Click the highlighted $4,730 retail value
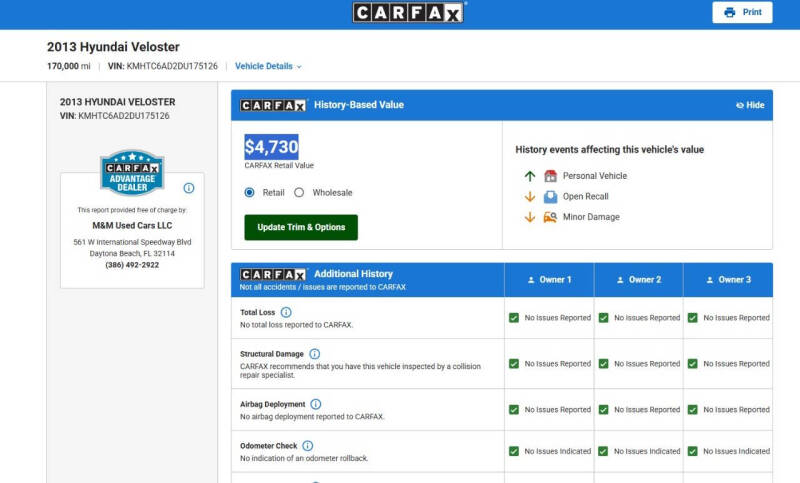The image size is (800, 483). tap(271, 147)
